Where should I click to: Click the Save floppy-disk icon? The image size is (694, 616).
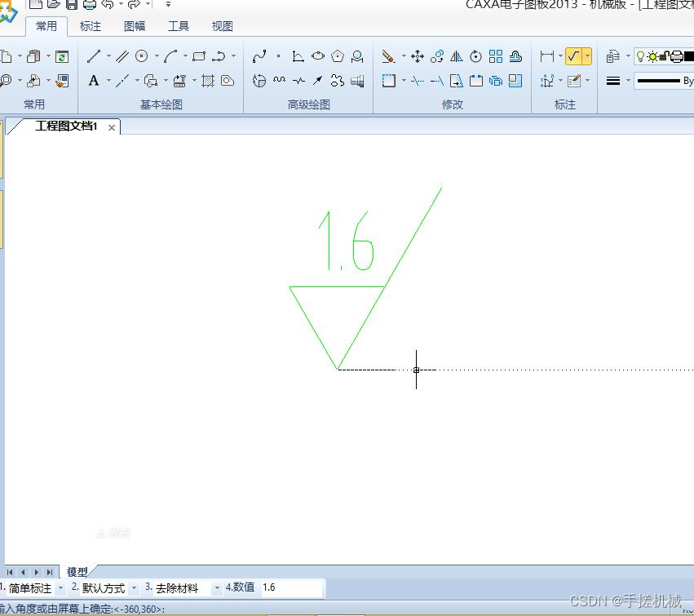[72, 4]
